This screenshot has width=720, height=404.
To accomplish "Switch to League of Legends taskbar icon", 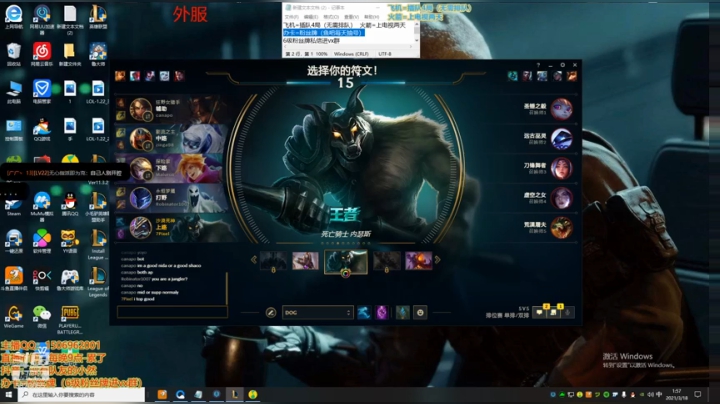I will [x=235, y=394].
